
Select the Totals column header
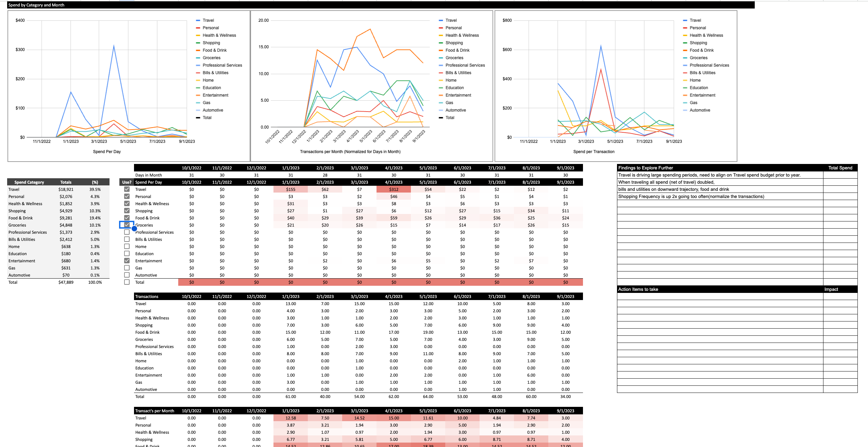click(66, 182)
